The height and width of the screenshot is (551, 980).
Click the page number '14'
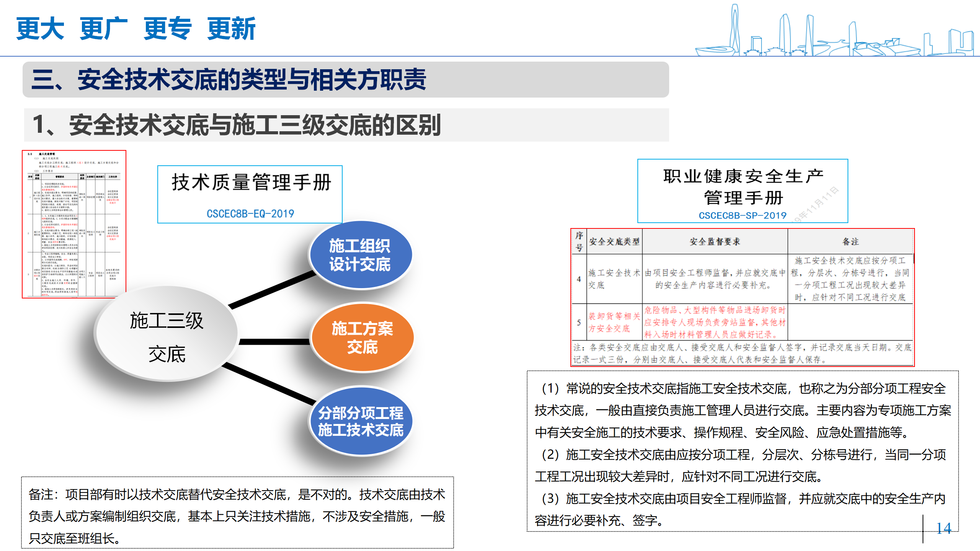[944, 528]
